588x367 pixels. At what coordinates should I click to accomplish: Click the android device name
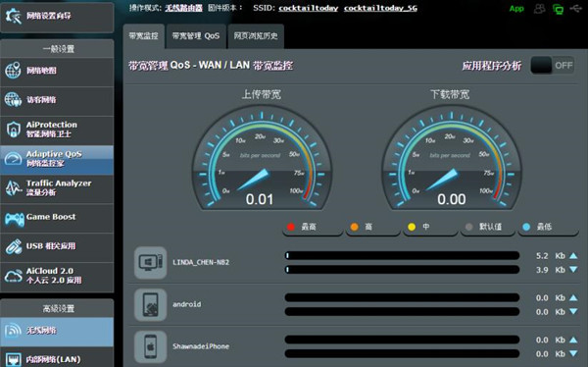[187, 304]
